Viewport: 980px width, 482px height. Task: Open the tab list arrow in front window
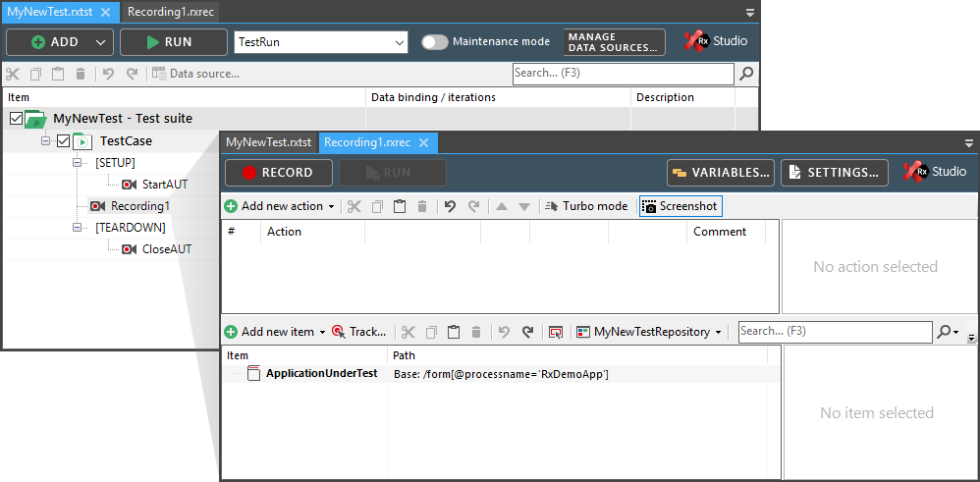point(969,143)
